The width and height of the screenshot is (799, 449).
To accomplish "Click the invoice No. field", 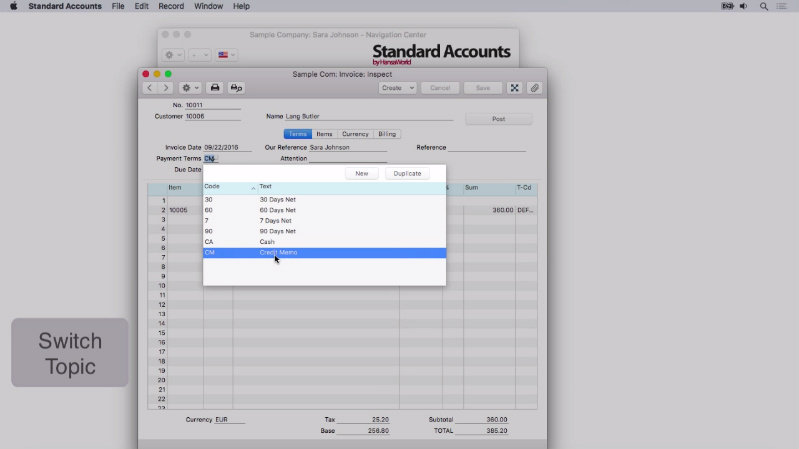I will pyautogui.click(x=212, y=105).
